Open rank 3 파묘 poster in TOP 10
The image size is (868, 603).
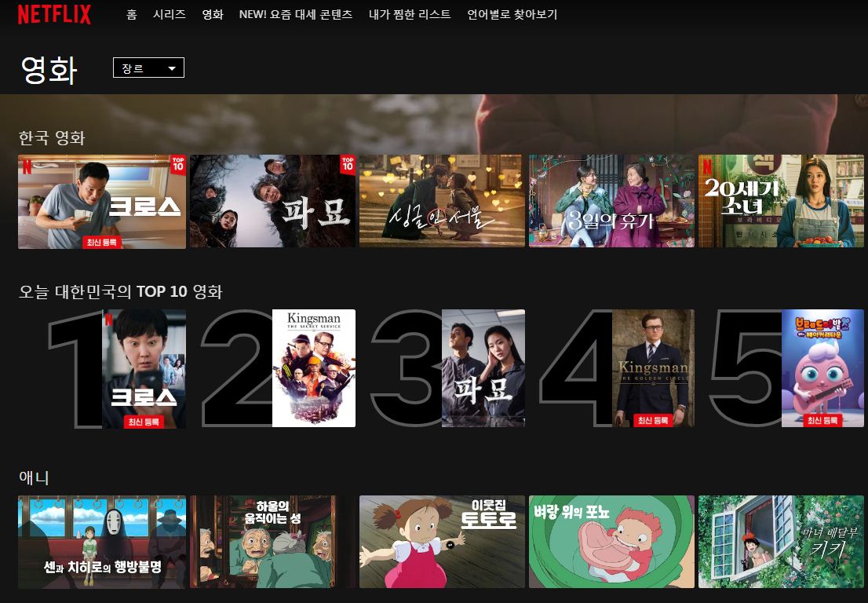483,368
